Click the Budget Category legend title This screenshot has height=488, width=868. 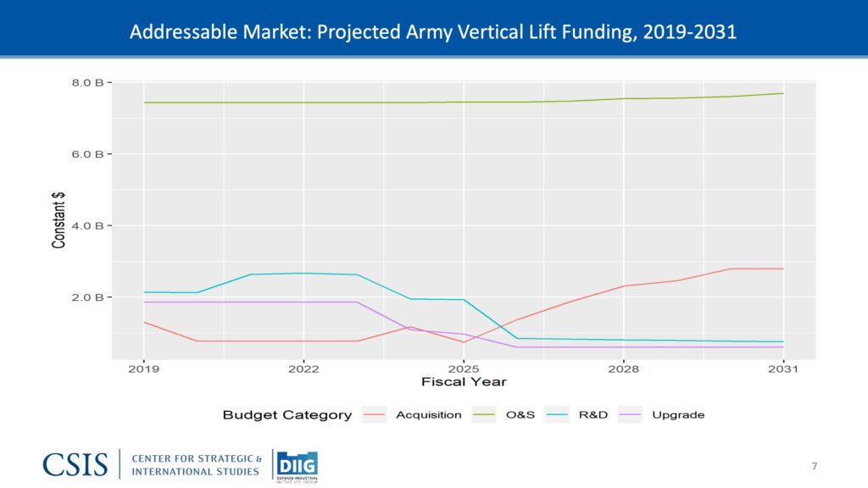click(x=287, y=415)
